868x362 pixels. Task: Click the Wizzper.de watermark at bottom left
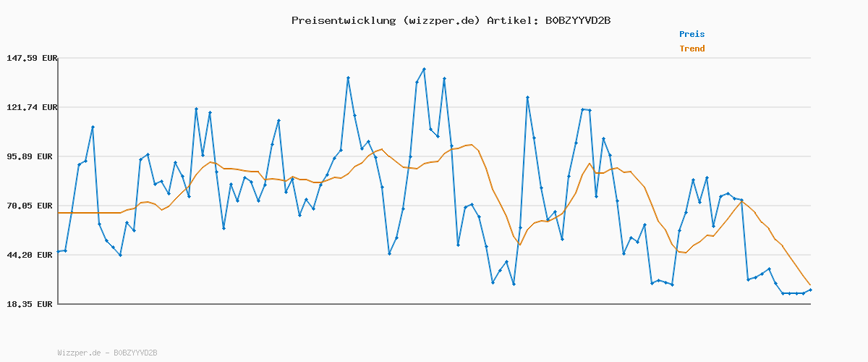tap(107, 353)
